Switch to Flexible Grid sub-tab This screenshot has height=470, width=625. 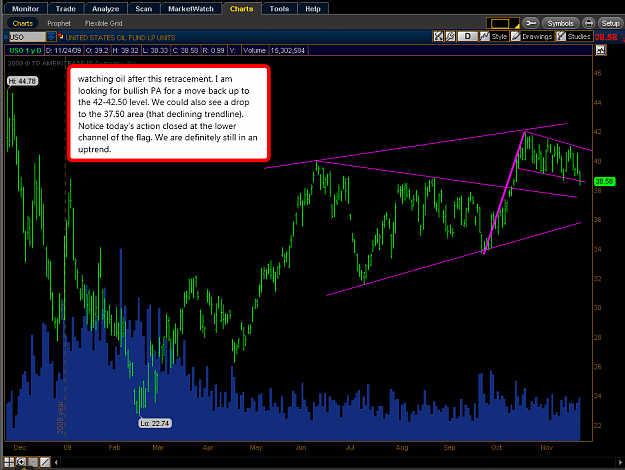104,24
